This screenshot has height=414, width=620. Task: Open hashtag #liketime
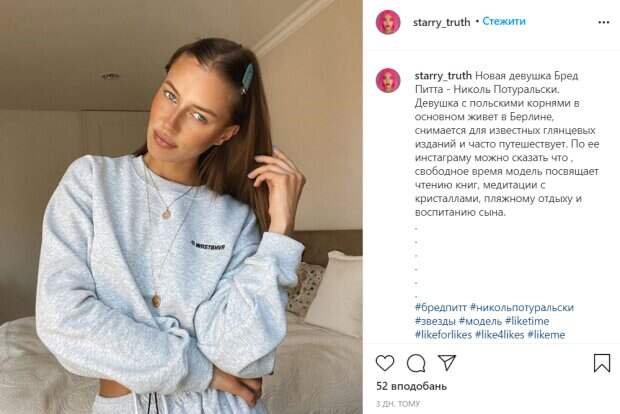pyautogui.click(x=527, y=321)
